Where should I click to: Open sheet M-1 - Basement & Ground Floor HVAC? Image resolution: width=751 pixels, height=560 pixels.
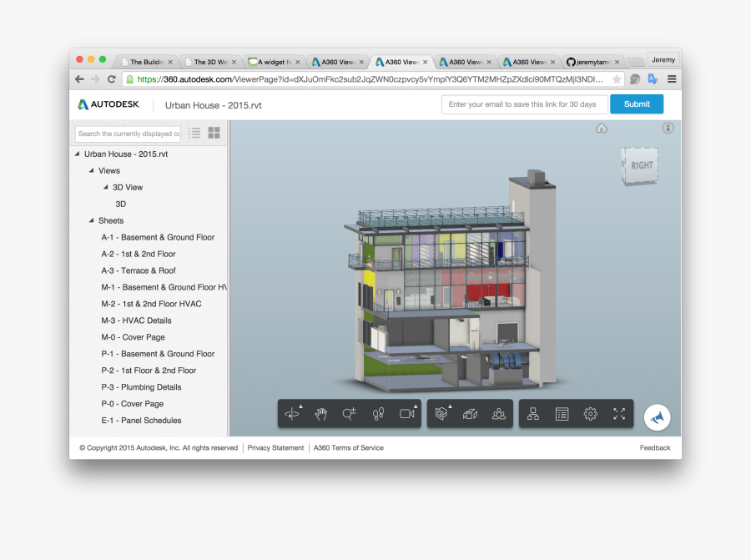(164, 287)
